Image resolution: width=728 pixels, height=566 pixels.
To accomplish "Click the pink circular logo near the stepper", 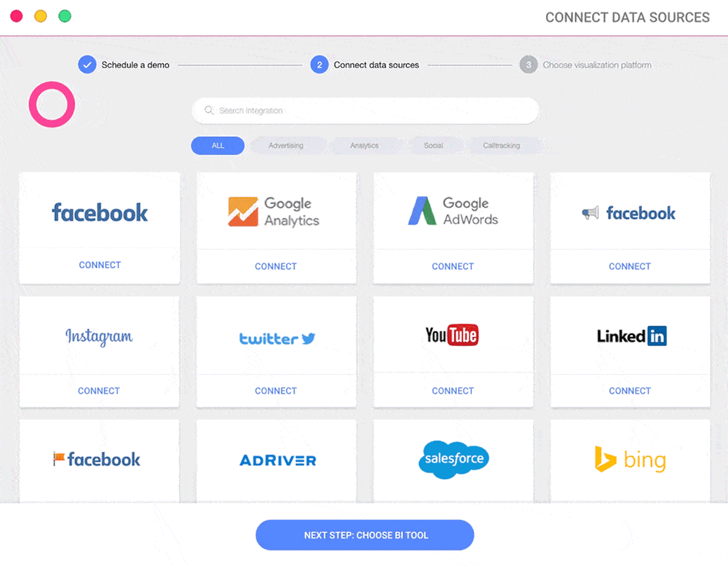I will click(x=51, y=104).
